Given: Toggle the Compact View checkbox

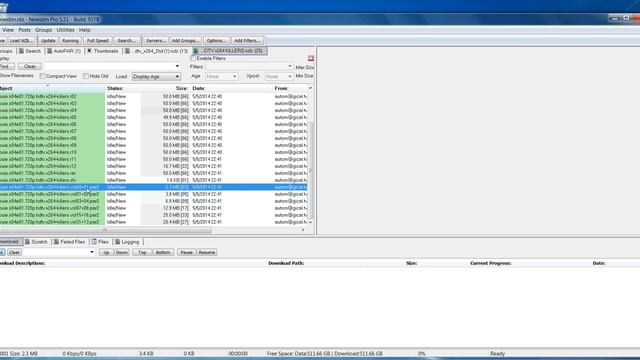Looking at the screenshot, I should tap(42, 76).
